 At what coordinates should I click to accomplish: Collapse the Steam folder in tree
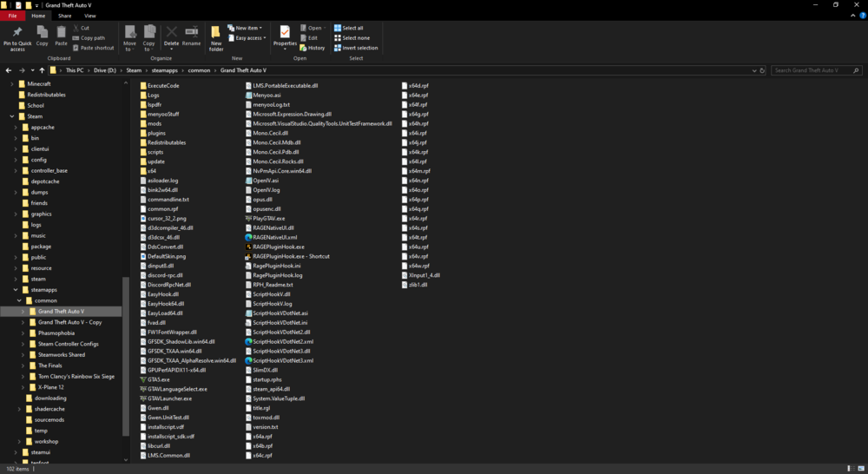pyautogui.click(x=11, y=116)
